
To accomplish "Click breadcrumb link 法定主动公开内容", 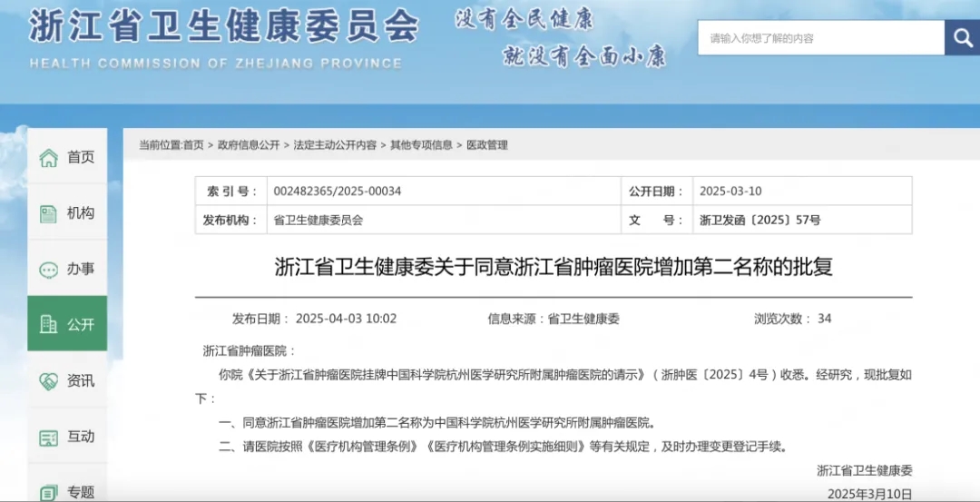I will tap(335, 145).
